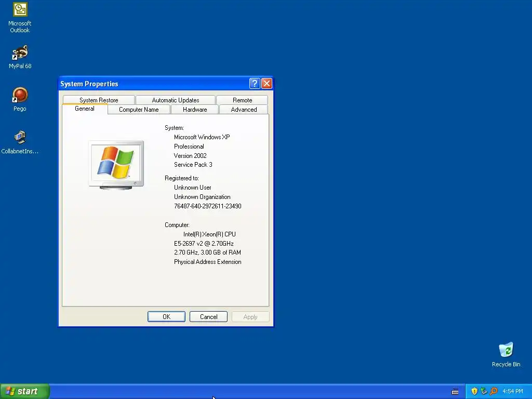Switch to the System Restore tab
This screenshot has height=399, width=532.
[99, 100]
